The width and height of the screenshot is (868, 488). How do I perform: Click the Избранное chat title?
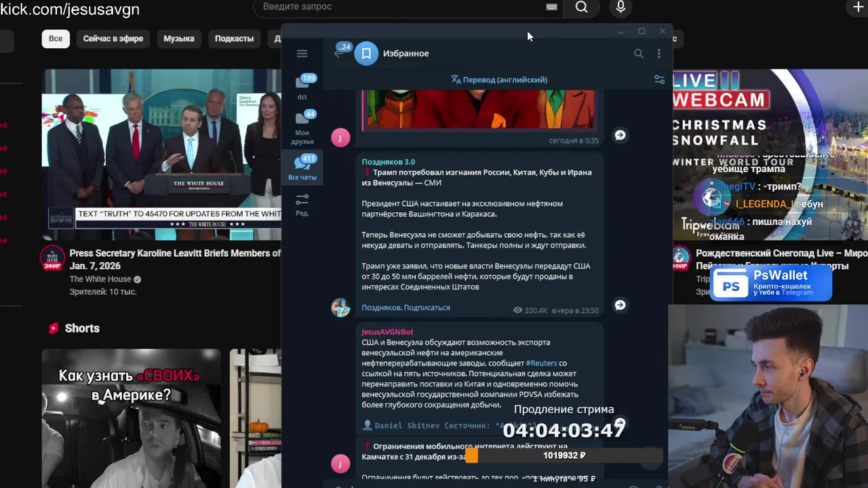tap(406, 54)
